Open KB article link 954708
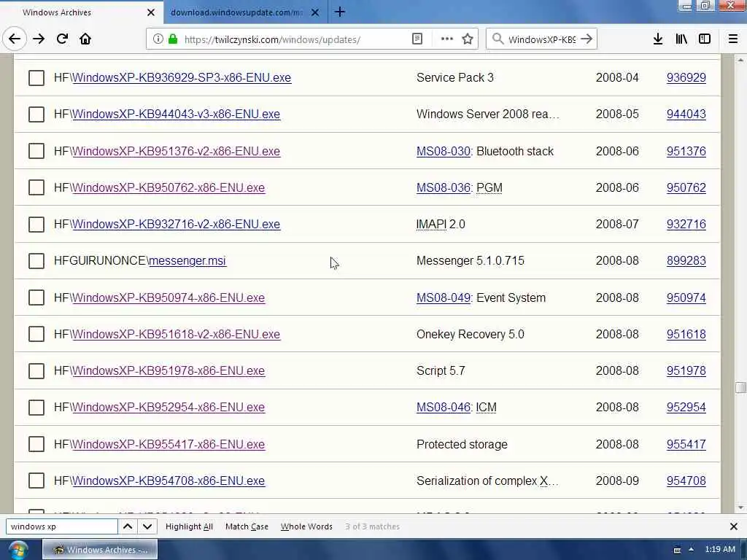This screenshot has height=560, width=747. [x=686, y=481]
